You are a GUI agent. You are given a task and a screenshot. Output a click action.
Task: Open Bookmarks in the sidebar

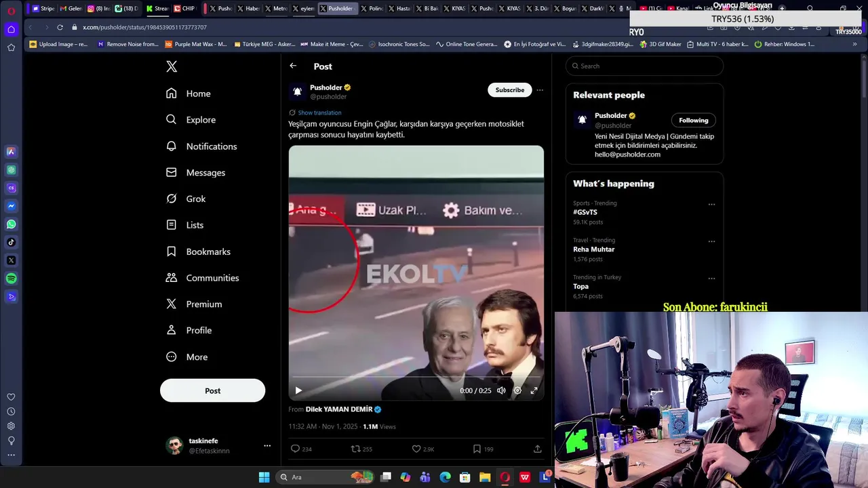tap(199, 251)
